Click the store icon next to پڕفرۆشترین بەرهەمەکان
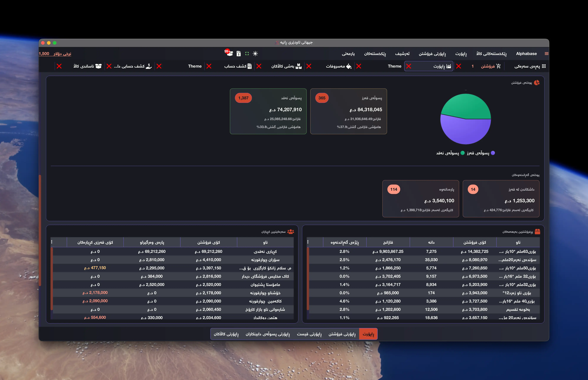 pos(537,231)
